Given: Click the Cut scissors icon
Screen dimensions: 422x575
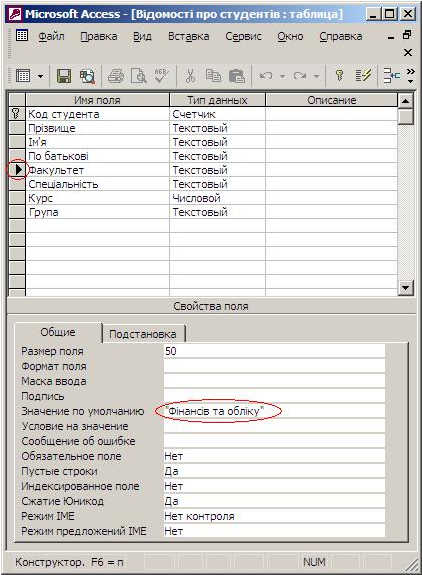Looking at the screenshot, I should 190,76.
